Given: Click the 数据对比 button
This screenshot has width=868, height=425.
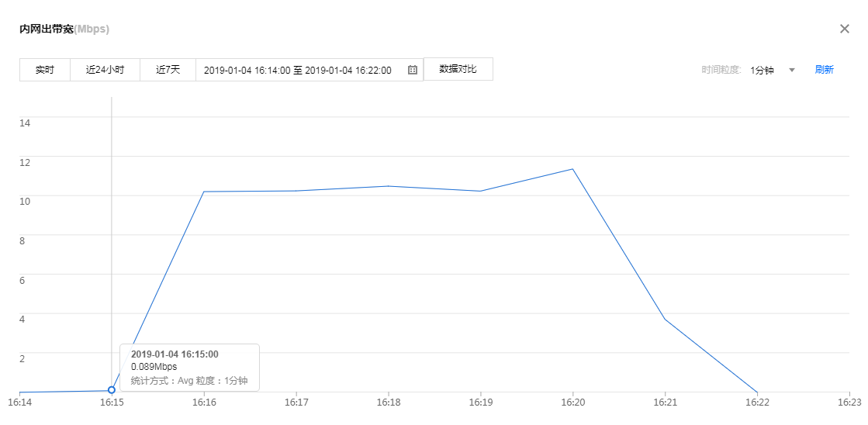Looking at the screenshot, I should point(458,69).
